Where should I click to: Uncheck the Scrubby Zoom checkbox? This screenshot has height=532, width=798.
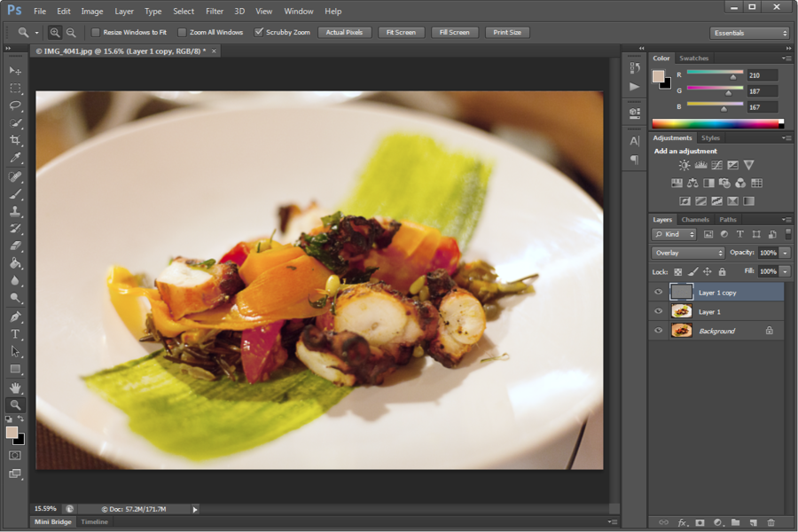click(x=259, y=32)
